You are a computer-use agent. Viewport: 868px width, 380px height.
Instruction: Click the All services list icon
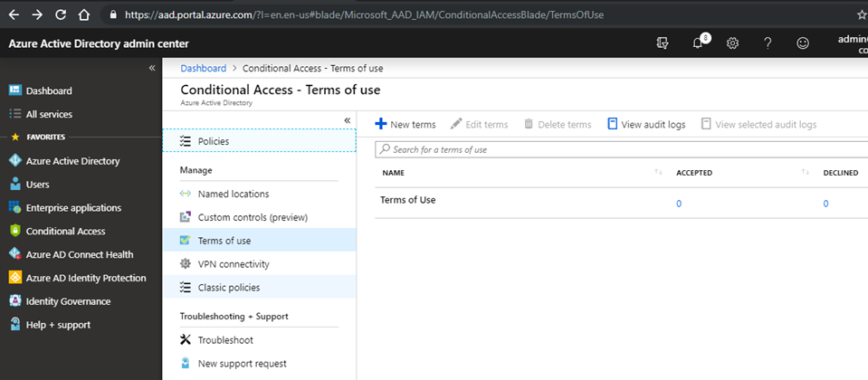15,114
